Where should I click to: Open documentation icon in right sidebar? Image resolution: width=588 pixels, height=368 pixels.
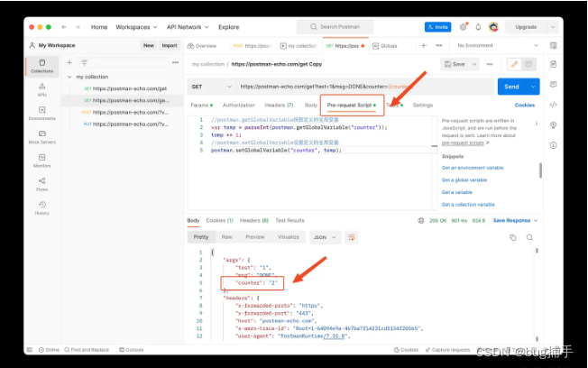(x=553, y=64)
